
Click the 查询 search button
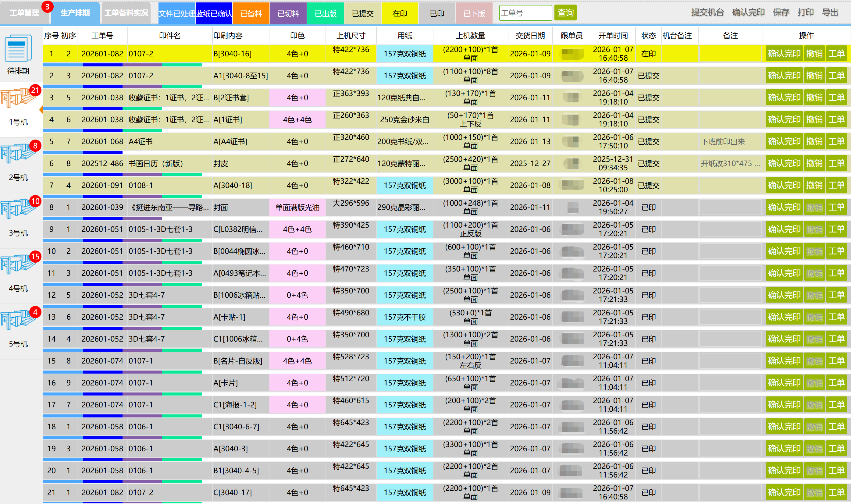pyautogui.click(x=565, y=13)
